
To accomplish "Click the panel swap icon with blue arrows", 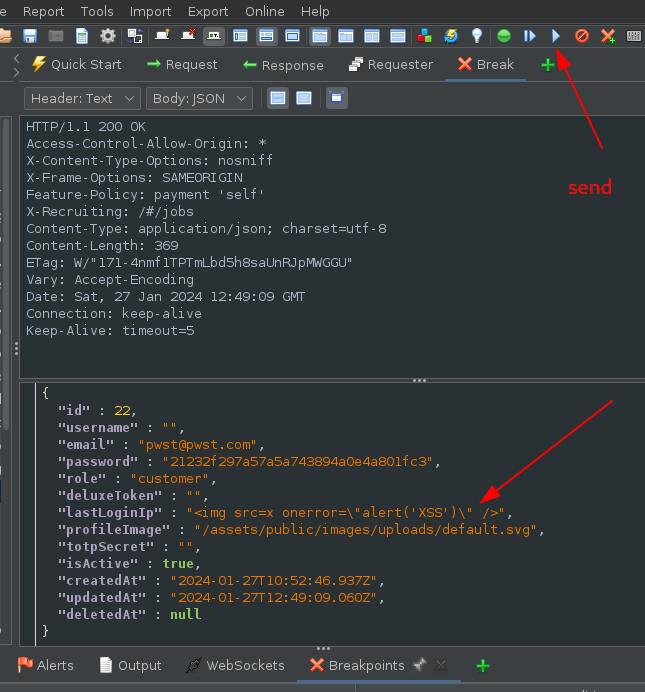I will coord(135,36).
